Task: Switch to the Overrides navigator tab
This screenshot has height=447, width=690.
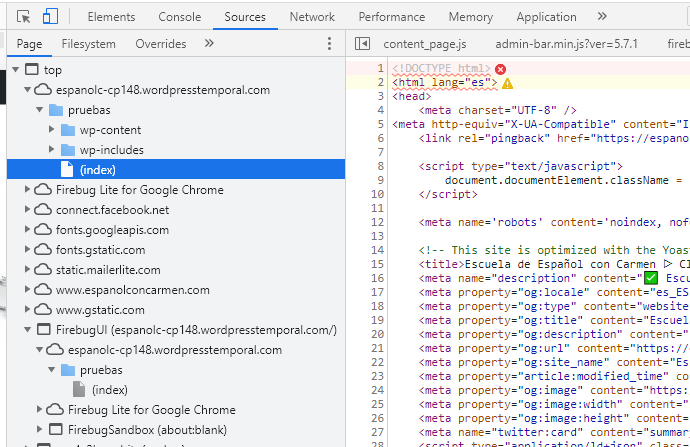Action: [161, 44]
